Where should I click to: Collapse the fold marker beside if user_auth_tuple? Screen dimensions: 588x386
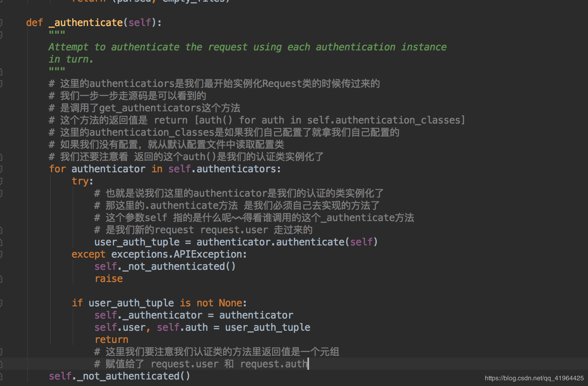(1, 303)
